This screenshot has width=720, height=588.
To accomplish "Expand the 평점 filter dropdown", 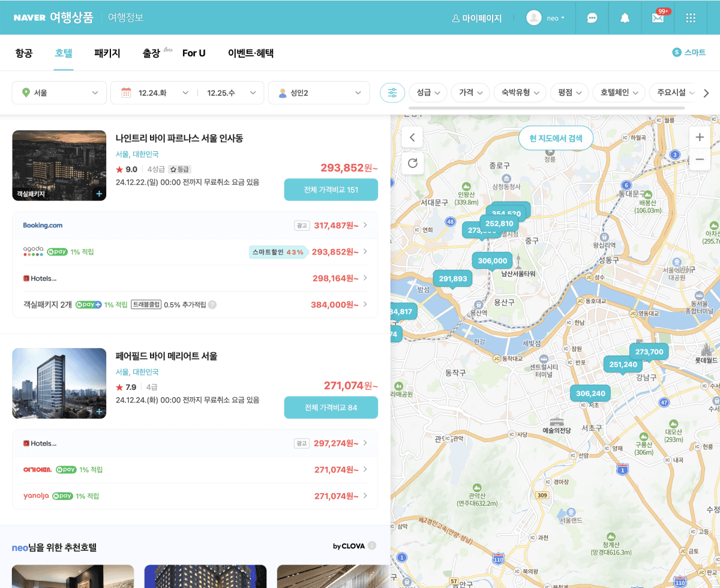I will (x=569, y=93).
